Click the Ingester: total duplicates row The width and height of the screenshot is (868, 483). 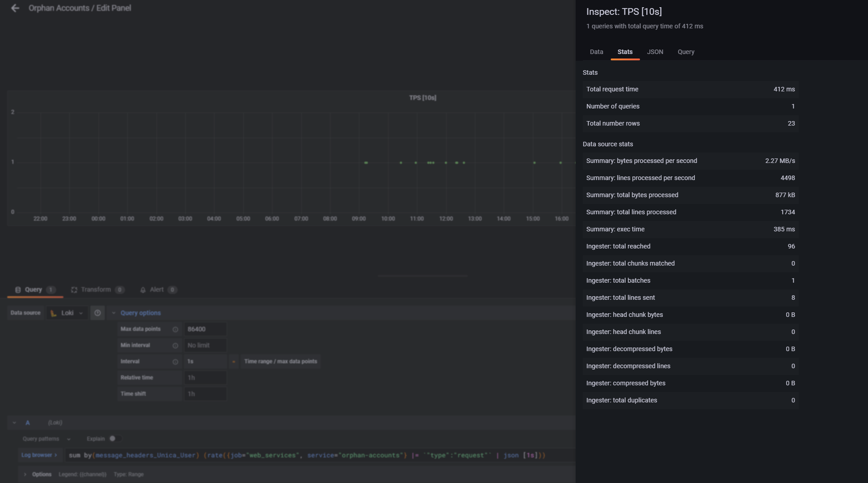(x=690, y=400)
